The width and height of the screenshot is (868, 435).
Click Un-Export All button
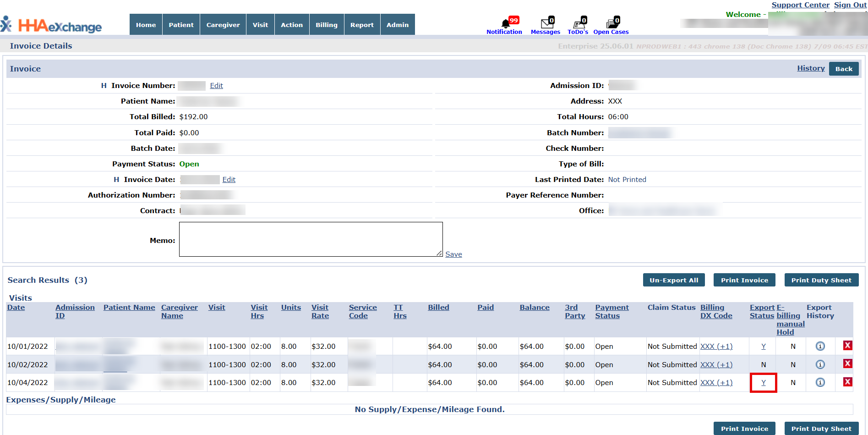click(x=674, y=280)
